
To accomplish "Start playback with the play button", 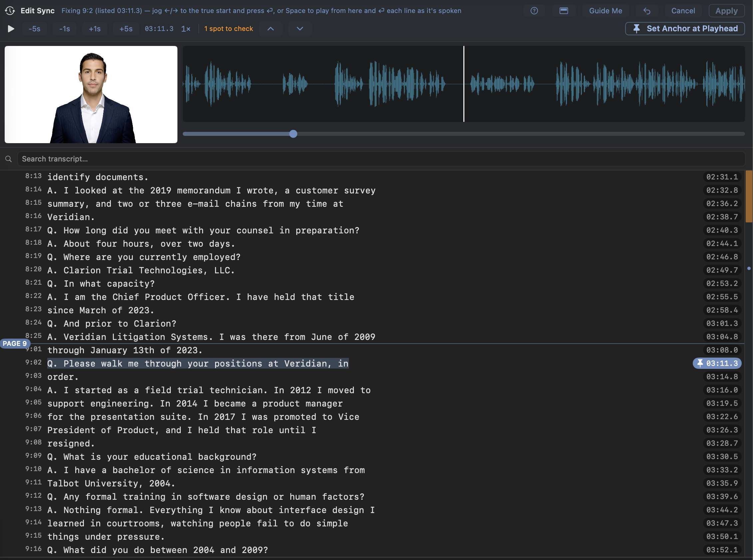I will click(11, 29).
